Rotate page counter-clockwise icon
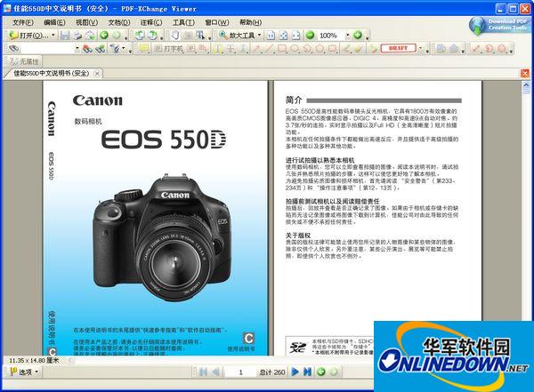 pyautogui.click(x=140, y=35)
